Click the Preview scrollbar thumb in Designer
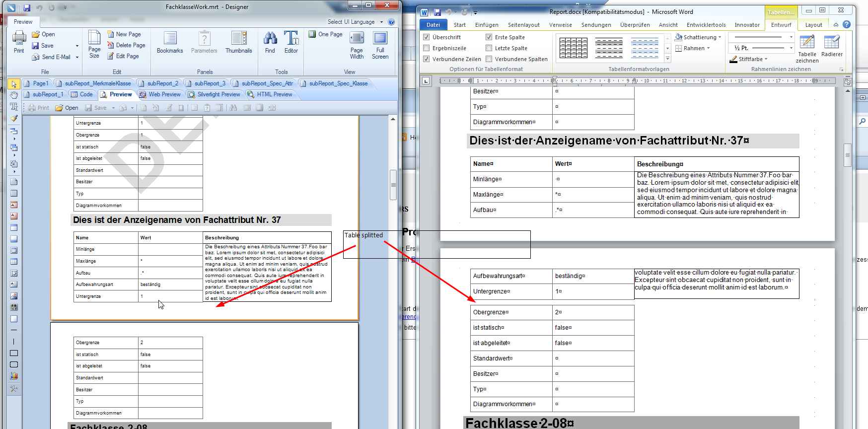Screen dimensions: 868x429 pyautogui.click(x=393, y=184)
